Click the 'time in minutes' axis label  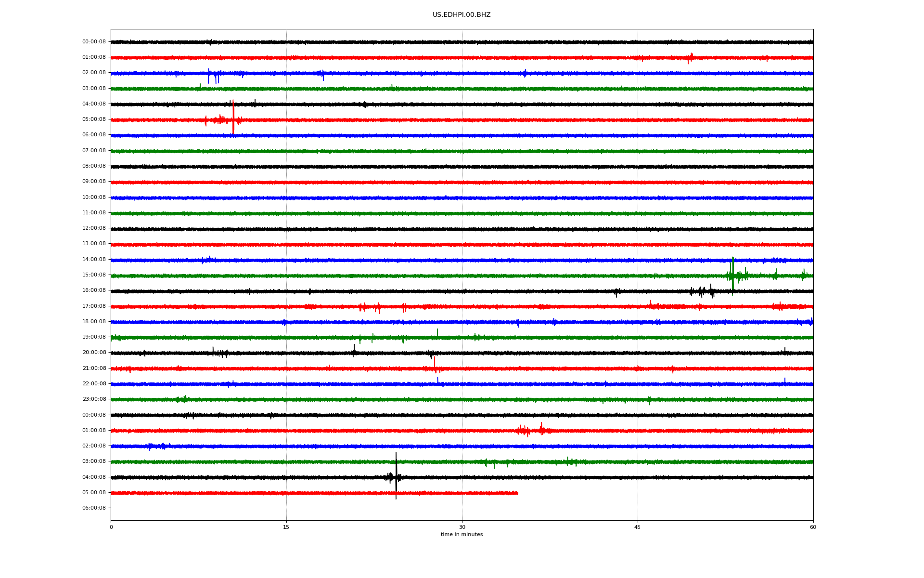[x=461, y=535]
